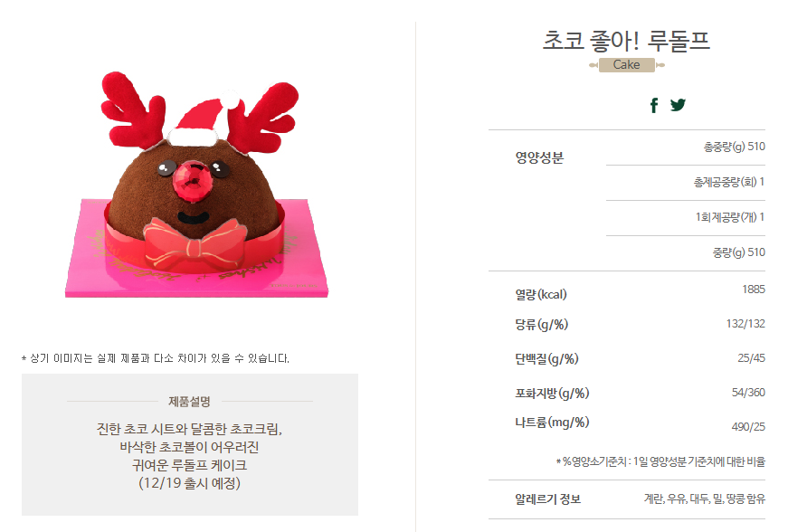The height and width of the screenshot is (532, 788).
Task: Click the 당류(g/%) label
Action: point(541,325)
